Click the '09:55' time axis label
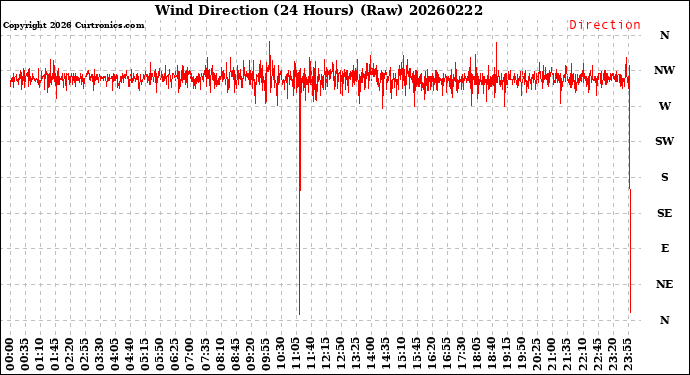The width and height of the screenshot is (690, 375). (x=266, y=355)
